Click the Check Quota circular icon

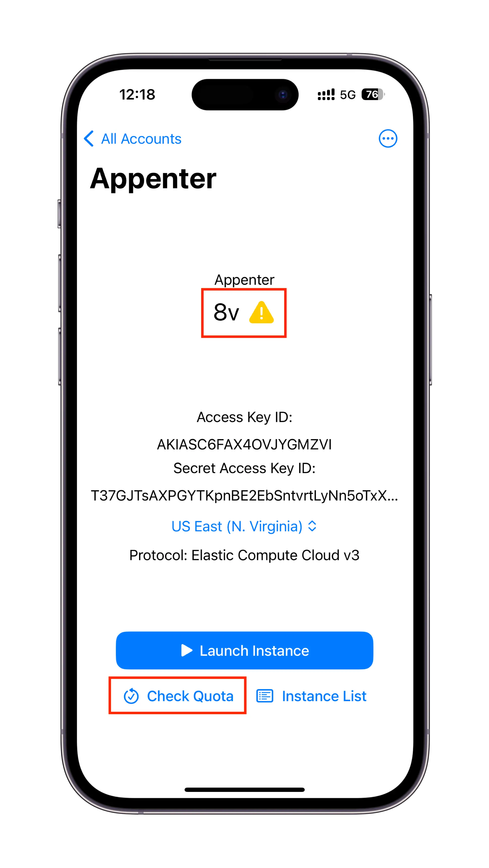tap(131, 695)
